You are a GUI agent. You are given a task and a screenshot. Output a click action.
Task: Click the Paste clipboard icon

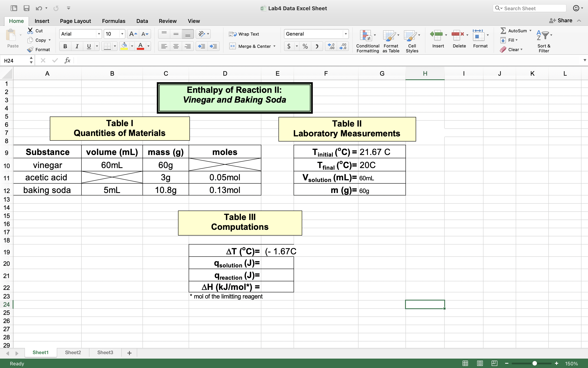[11, 35]
